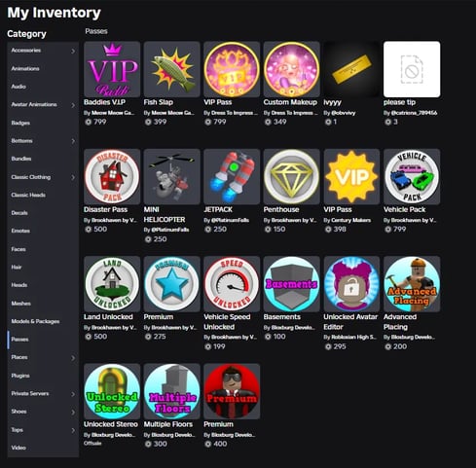Image resolution: width=476 pixels, height=468 pixels.
Task: Open the Penthouse diamond icon
Action: pyautogui.click(x=291, y=176)
